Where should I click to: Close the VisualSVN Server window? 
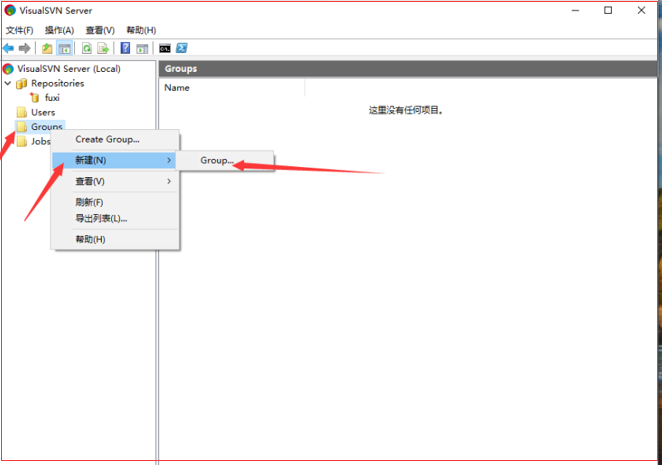tap(641, 11)
